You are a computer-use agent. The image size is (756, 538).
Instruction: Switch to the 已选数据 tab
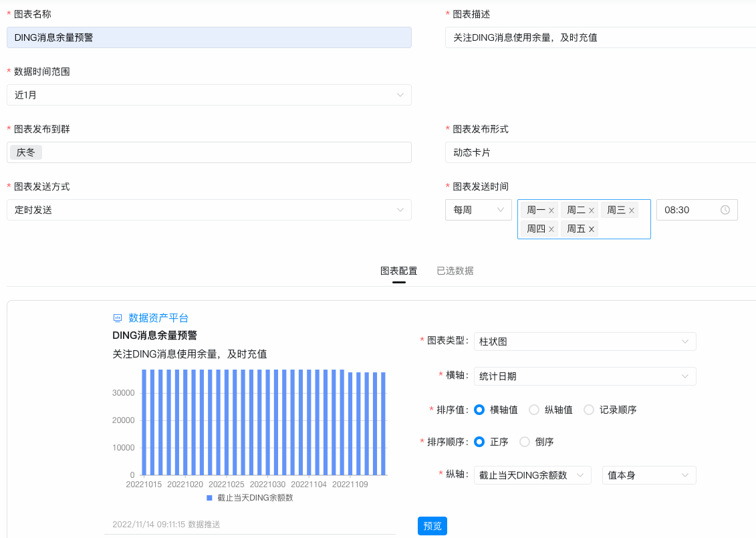click(x=455, y=271)
